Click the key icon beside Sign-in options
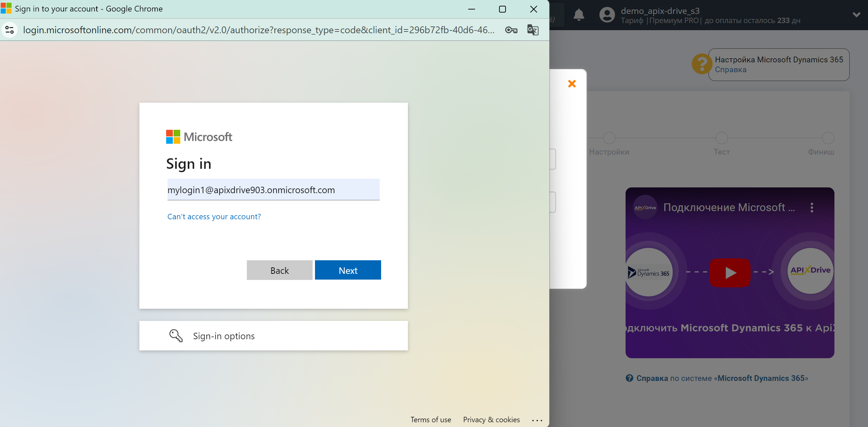This screenshot has height=427, width=868. click(x=176, y=335)
